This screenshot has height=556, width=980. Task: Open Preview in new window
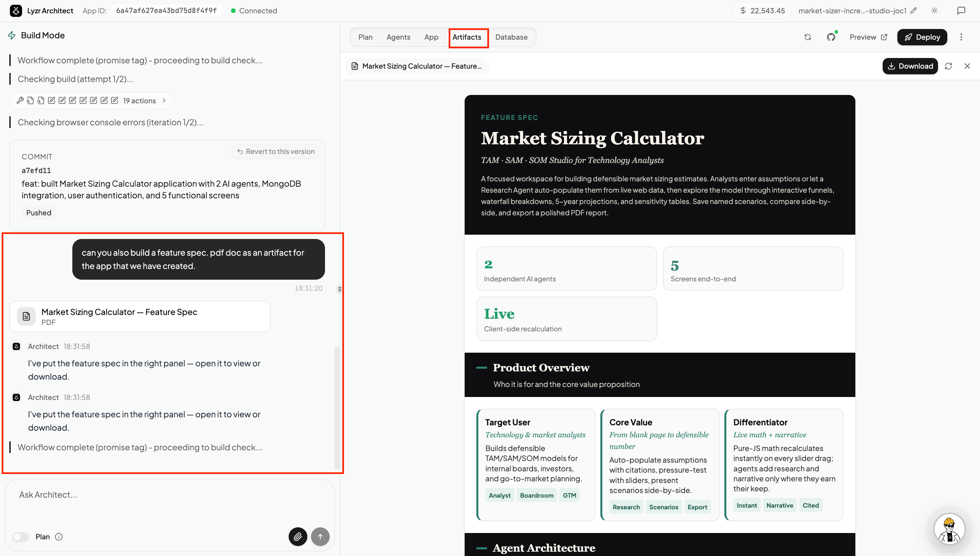tap(868, 37)
